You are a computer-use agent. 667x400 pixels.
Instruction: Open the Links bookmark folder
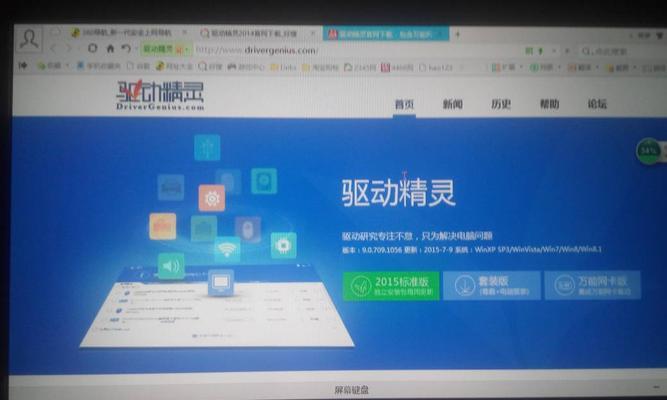pos(283,67)
